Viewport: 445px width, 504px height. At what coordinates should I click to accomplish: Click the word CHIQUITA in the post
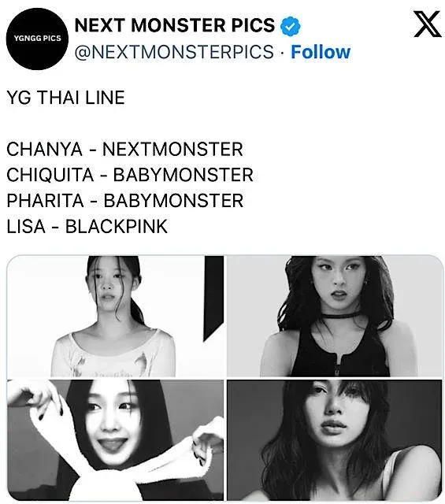pos(50,175)
